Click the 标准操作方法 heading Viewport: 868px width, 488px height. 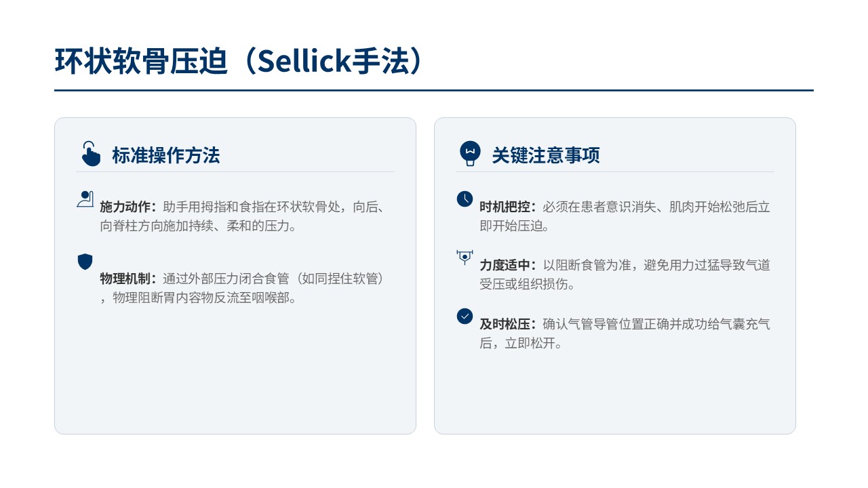166,155
